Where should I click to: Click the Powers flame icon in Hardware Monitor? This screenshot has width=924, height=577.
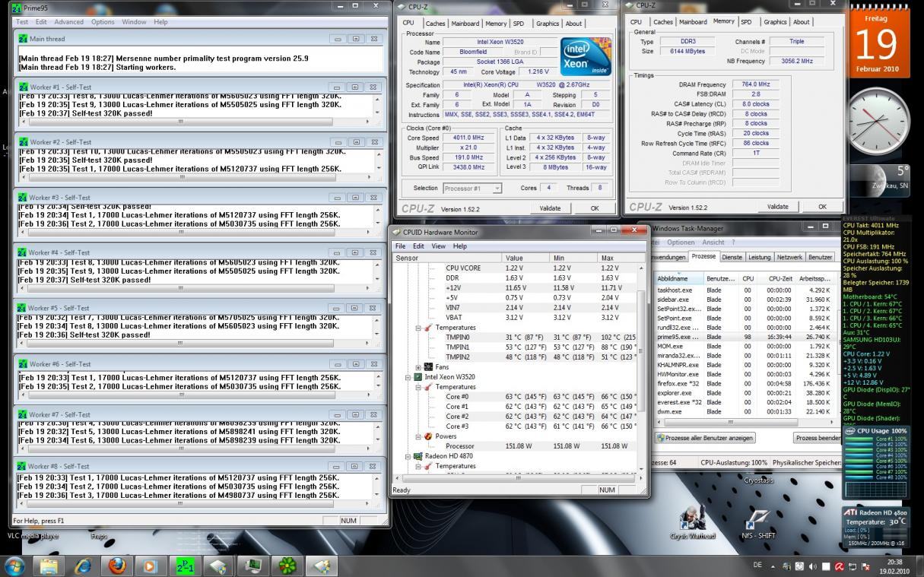point(428,436)
